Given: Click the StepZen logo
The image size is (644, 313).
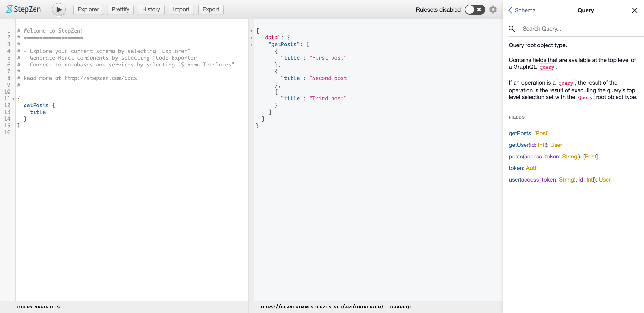Looking at the screenshot, I should coord(23,9).
